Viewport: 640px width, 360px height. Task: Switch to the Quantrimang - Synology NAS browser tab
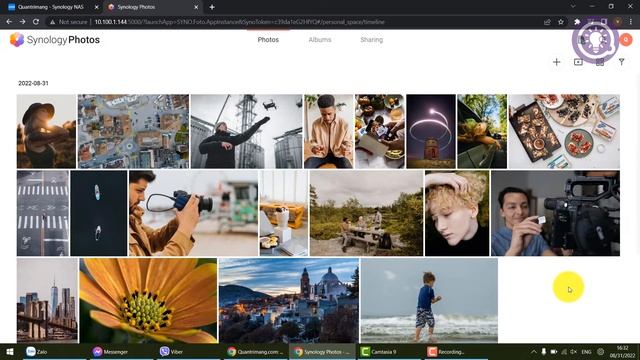point(53,7)
